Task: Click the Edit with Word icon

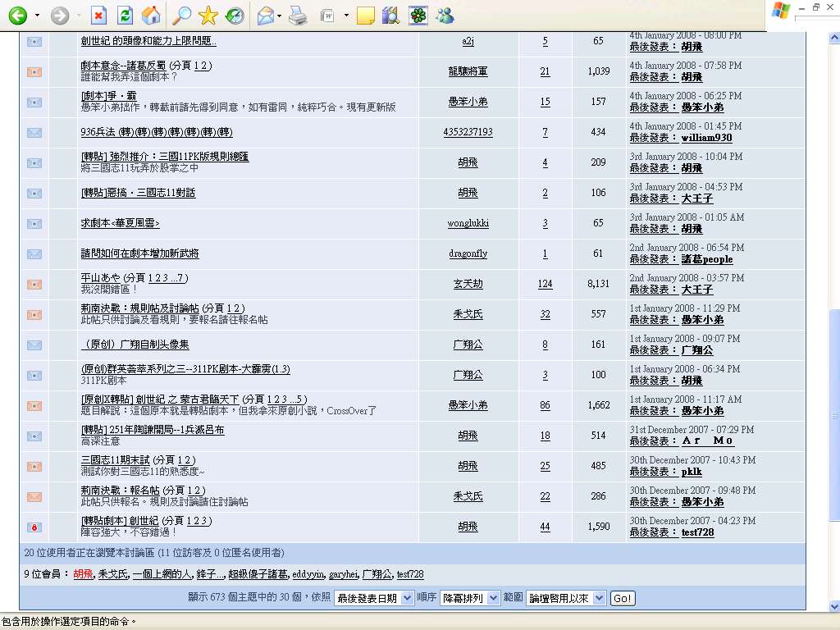Action: point(326,16)
